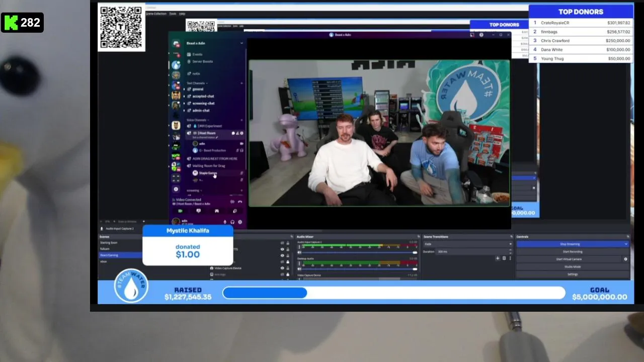Screen dimensions: 644x362
Task: Click Discord share screen button
Action: (198, 211)
